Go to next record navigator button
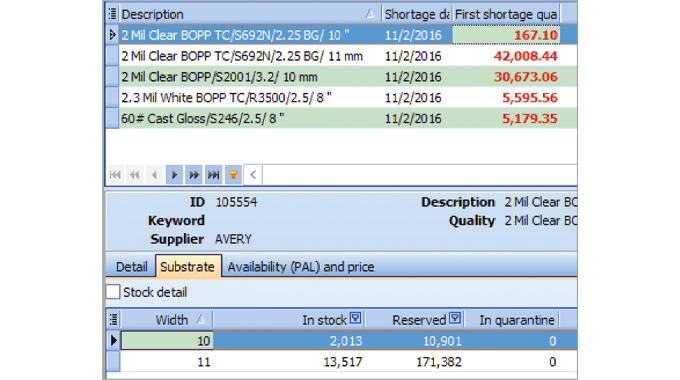Image resolution: width=680 pixels, height=380 pixels. [x=174, y=175]
